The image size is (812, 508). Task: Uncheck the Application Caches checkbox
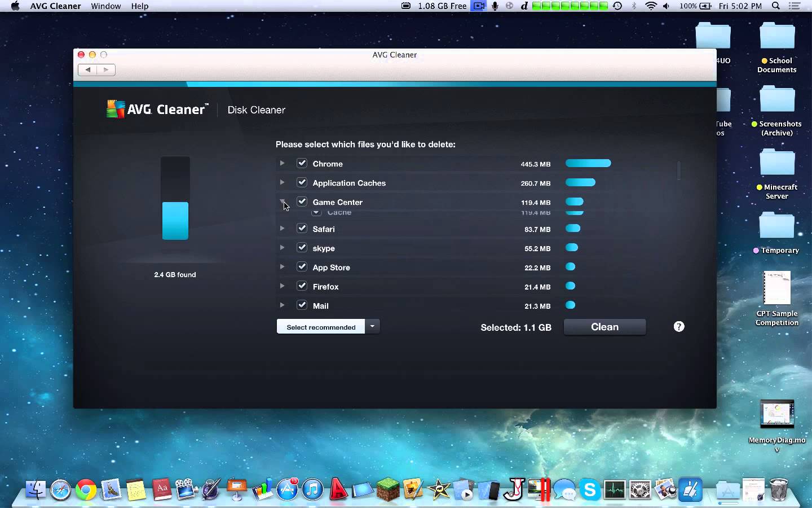pyautogui.click(x=302, y=182)
